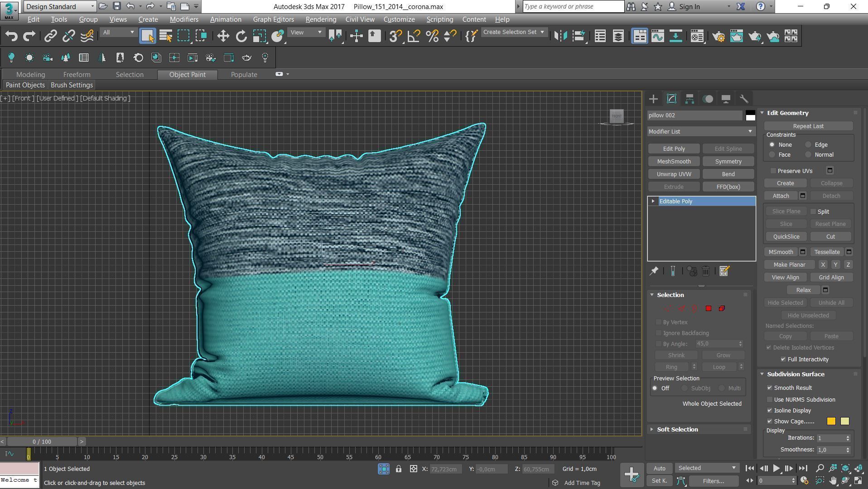Switch to the Hierarchy command panel
Screen dimensions: 868x489
pyautogui.click(x=690, y=99)
